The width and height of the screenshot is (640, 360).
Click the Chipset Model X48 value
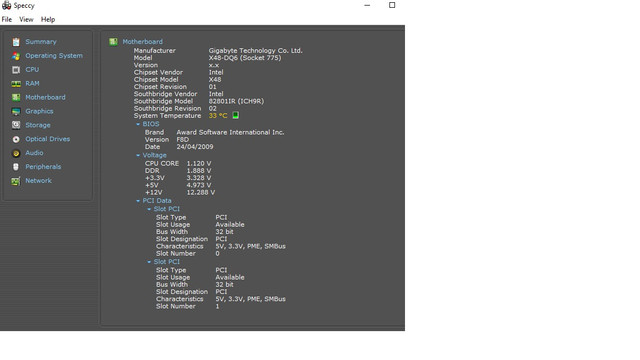215,80
